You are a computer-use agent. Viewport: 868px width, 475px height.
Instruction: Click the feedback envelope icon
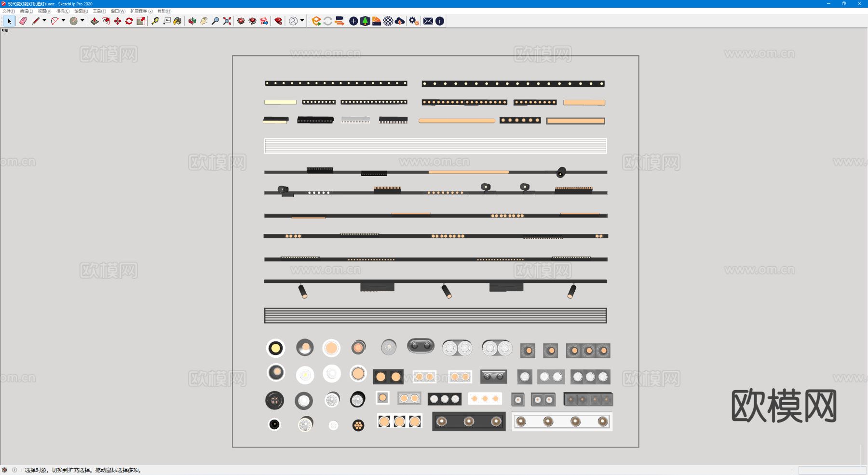(428, 21)
